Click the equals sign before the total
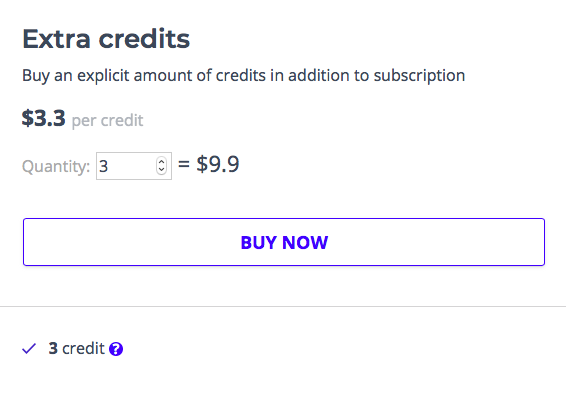The height and width of the screenshot is (398, 566). coord(184,164)
